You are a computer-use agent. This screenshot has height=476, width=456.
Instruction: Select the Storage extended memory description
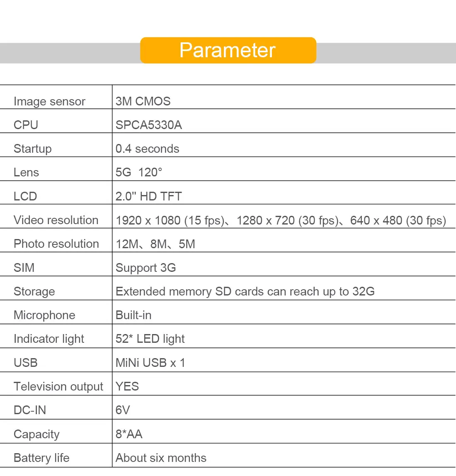click(245, 291)
